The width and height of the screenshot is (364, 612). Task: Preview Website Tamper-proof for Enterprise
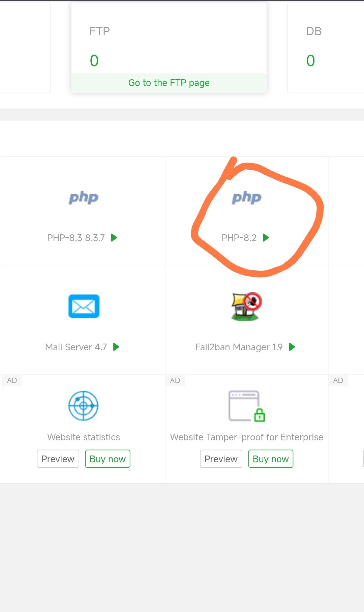click(x=221, y=459)
